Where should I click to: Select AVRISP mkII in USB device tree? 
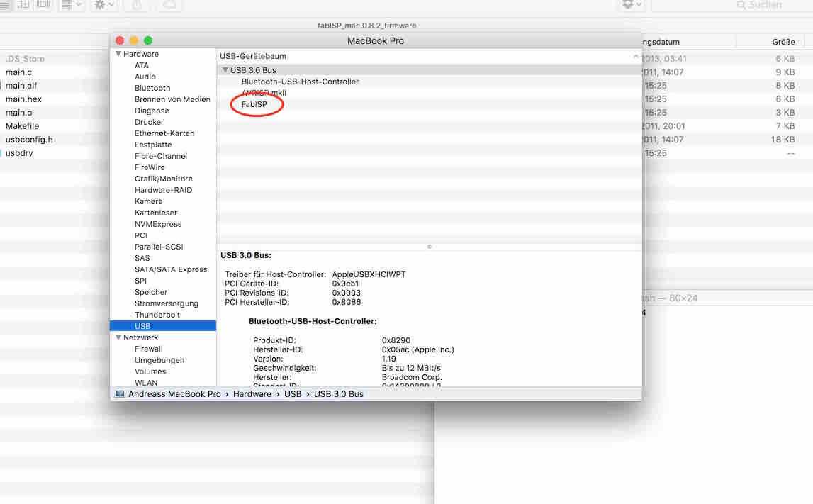[264, 94]
